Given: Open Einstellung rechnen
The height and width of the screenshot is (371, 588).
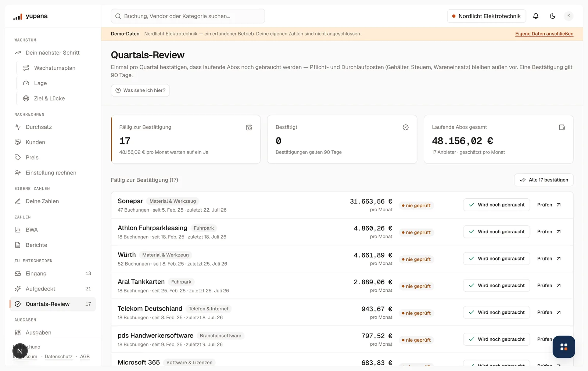Looking at the screenshot, I should [x=53, y=173].
